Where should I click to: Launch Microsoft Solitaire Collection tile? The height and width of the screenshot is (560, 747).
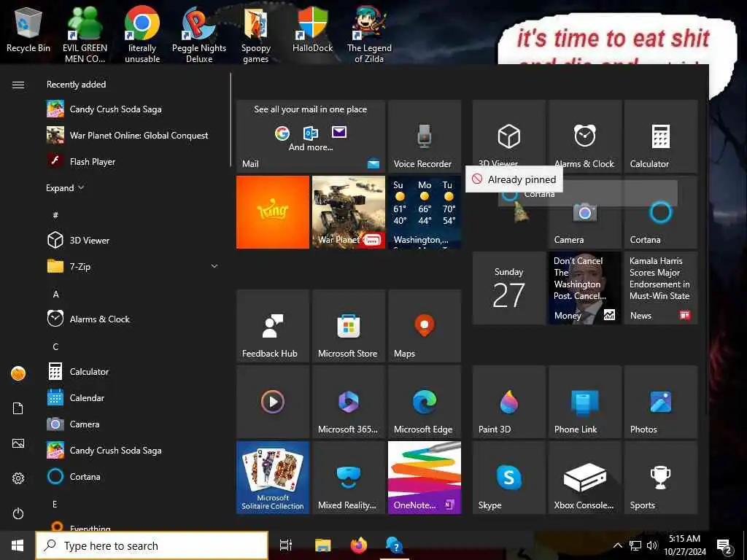click(273, 478)
